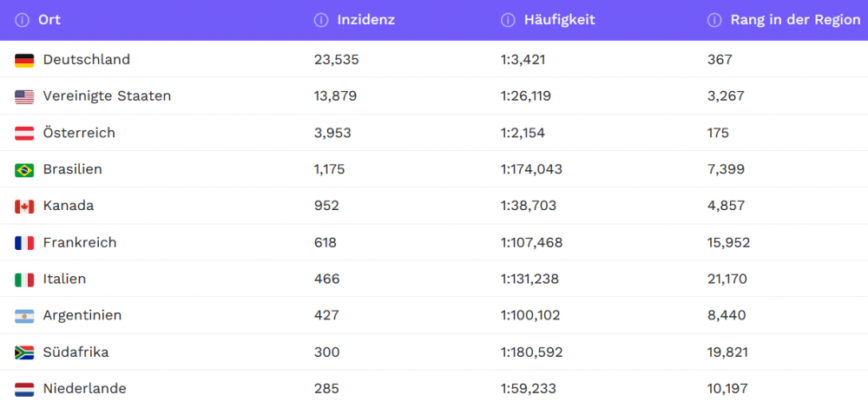The image size is (868, 408).
Task: Click the info icon beside Häufigkeit
Action: [x=508, y=21]
